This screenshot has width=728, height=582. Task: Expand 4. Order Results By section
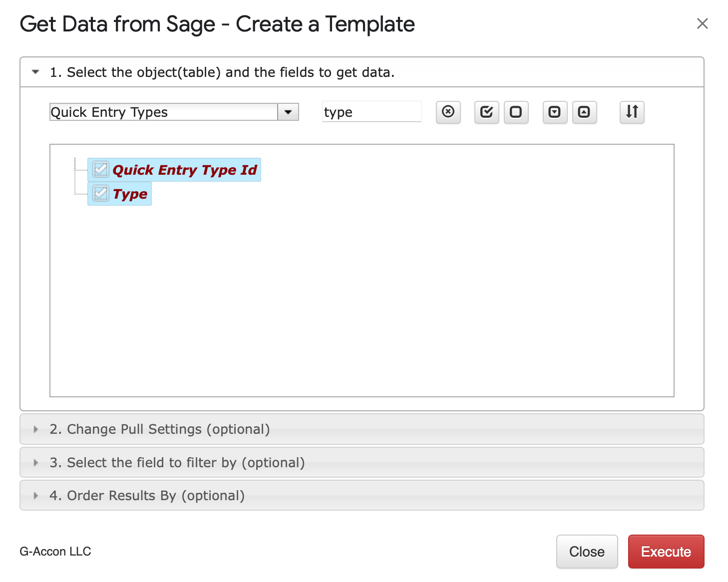(362, 496)
